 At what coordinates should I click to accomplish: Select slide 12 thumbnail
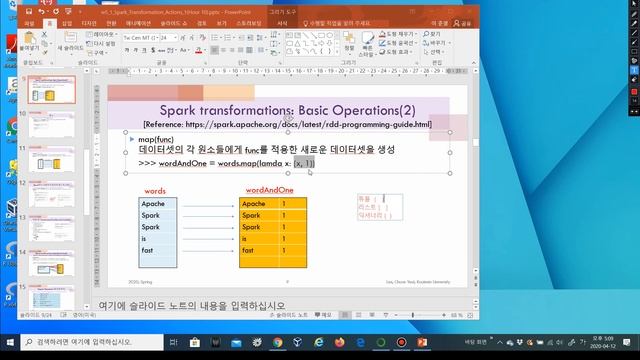click(51, 193)
